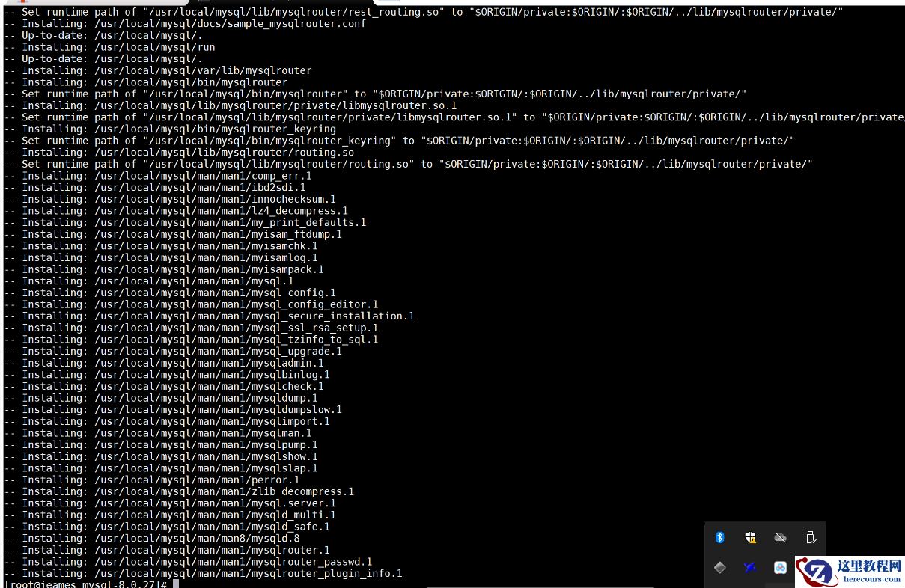Click the line installing /usr/local/mysql/var/lib/mysqlrouter
The height and width of the screenshot is (588, 905).
coord(158,70)
